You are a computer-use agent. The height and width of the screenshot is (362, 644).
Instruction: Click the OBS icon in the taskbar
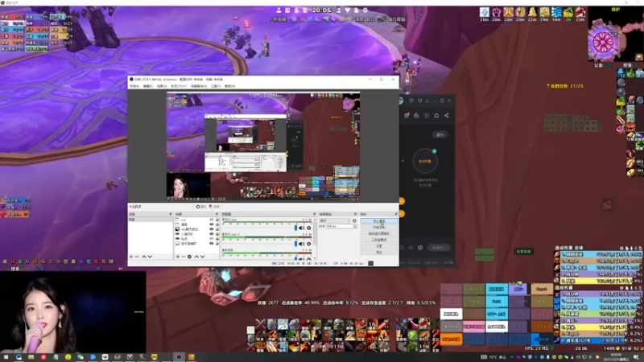(x=179, y=357)
